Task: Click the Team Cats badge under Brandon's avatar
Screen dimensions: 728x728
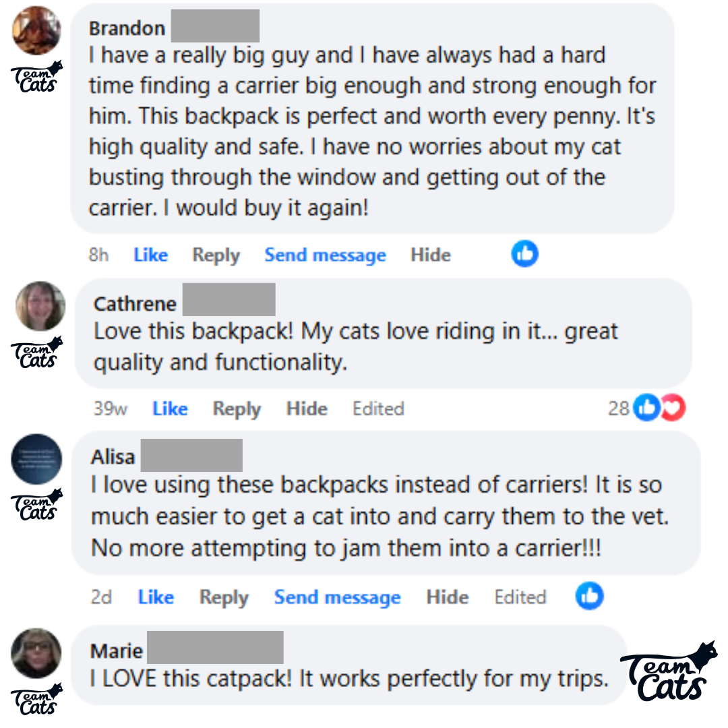Action: pos(36,77)
